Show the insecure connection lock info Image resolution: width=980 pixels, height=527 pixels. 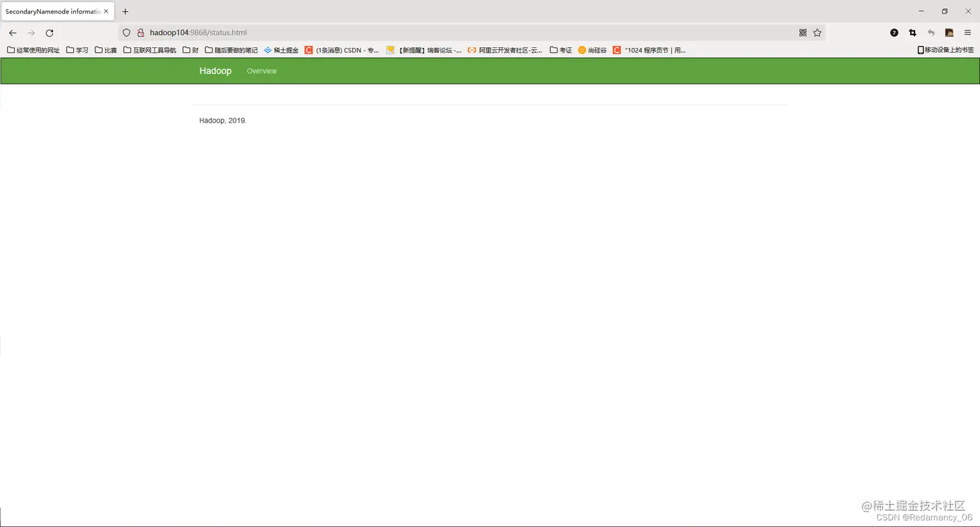140,32
